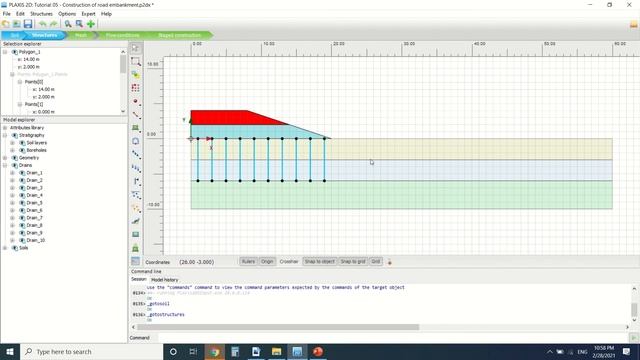Click the yellow dotted tool icon in side toolbar

coord(136,208)
